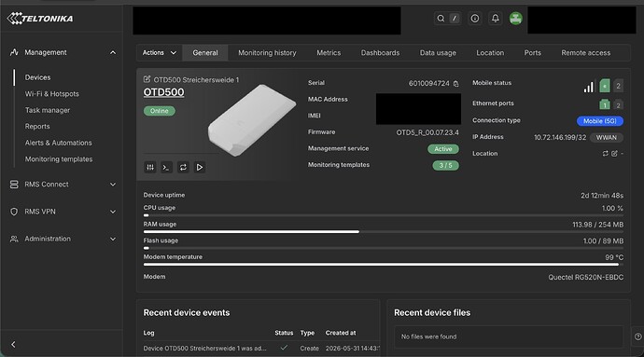Click the OTD500 device link
This screenshot has width=644, height=357.
(x=163, y=92)
